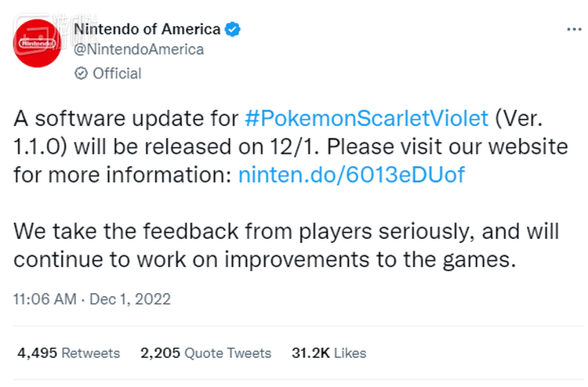Show the 31.2K Likes list
Screen dimensions: 588x387
click(328, 353)
